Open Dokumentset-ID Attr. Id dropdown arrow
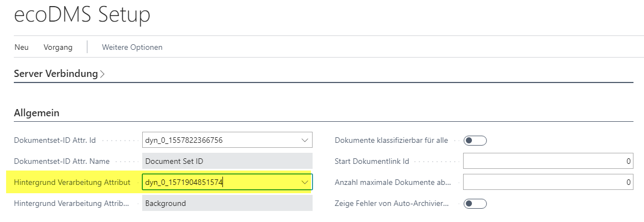The width and height of the screenshot is (644, 222). (x=305, y=140)
